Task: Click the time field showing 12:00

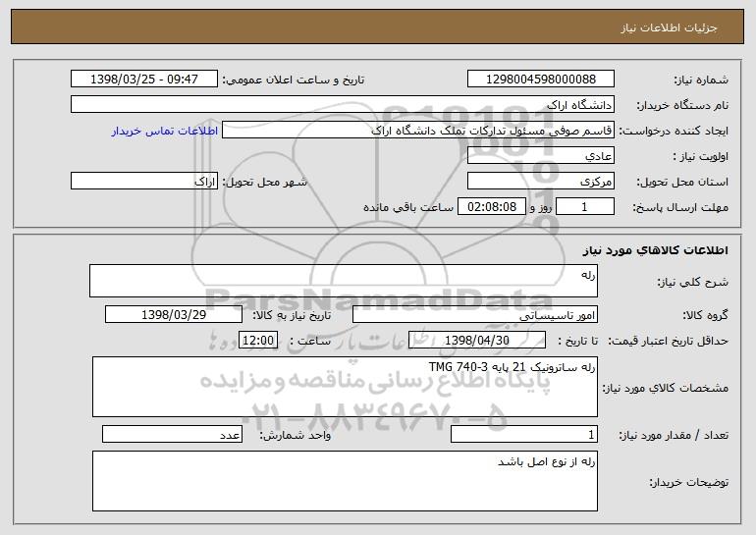Action: point(258,341)
